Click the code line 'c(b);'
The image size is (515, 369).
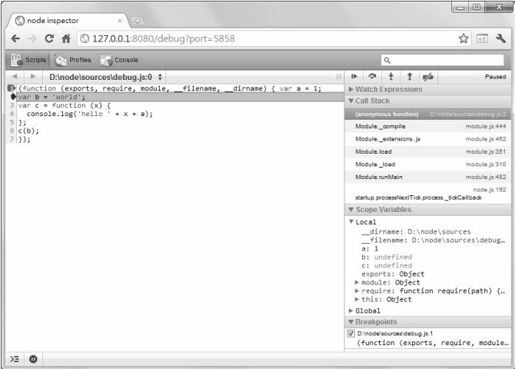pos(29,131)
